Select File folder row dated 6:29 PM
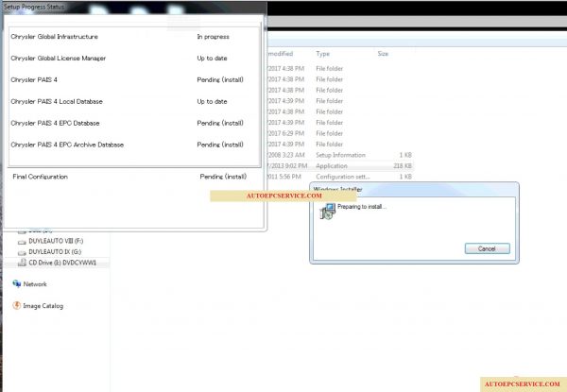 click(340, 133)
